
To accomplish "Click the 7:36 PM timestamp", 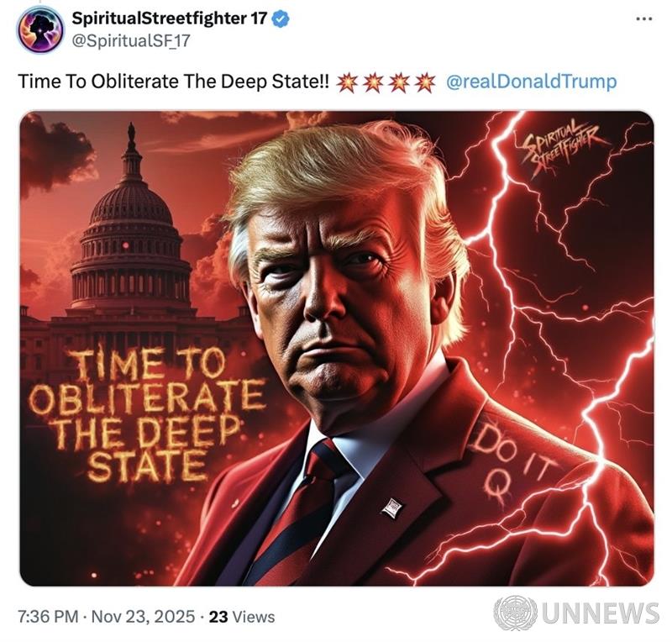I will point(48,617).
